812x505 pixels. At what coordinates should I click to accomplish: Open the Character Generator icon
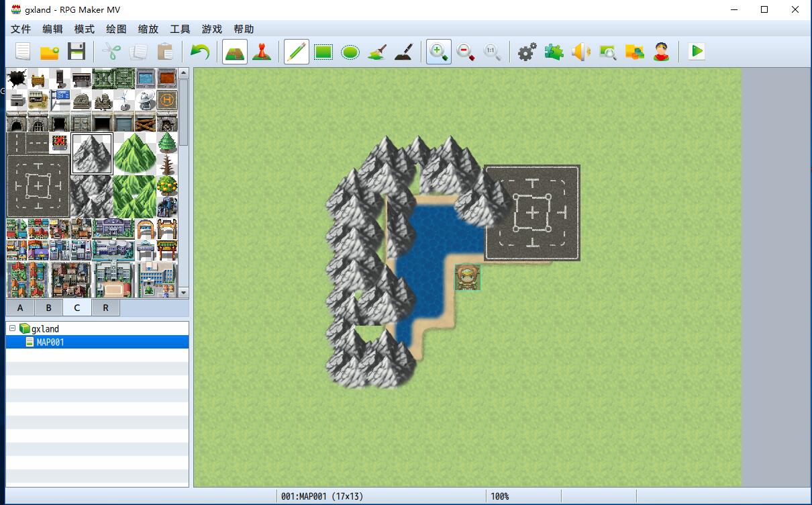pos(662,52)
